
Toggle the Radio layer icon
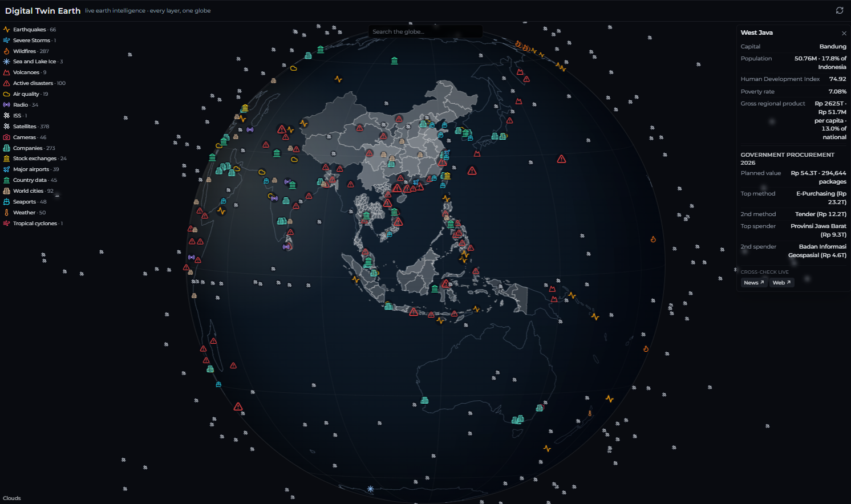tap(7, 105)
